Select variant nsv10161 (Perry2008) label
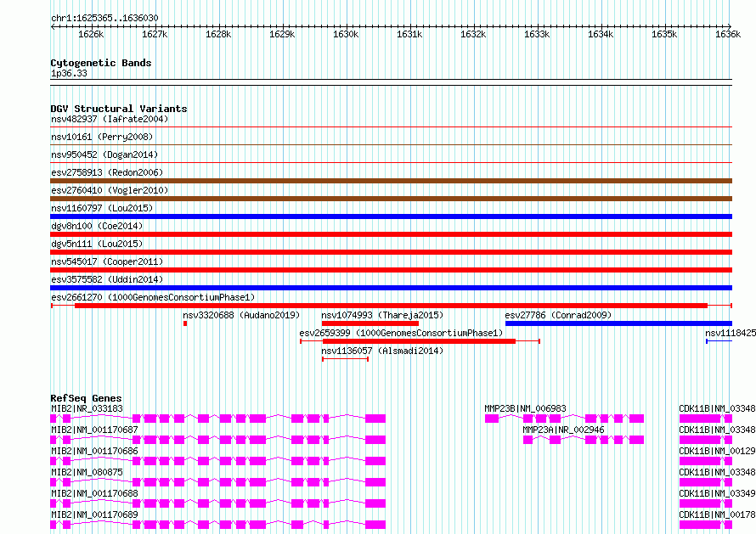756x534 pixels. (x=102, y=137)
